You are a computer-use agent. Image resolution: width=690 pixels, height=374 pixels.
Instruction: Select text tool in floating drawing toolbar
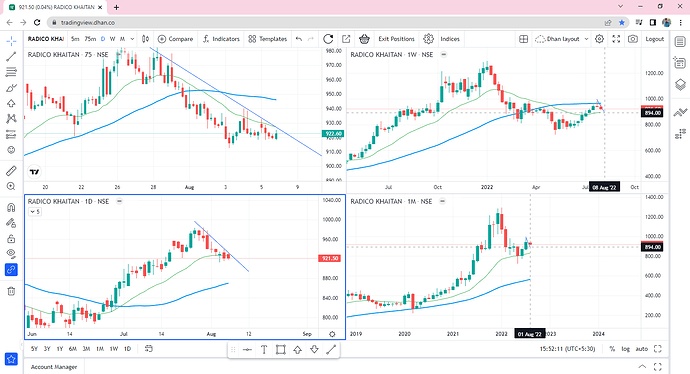click(264, 350)
